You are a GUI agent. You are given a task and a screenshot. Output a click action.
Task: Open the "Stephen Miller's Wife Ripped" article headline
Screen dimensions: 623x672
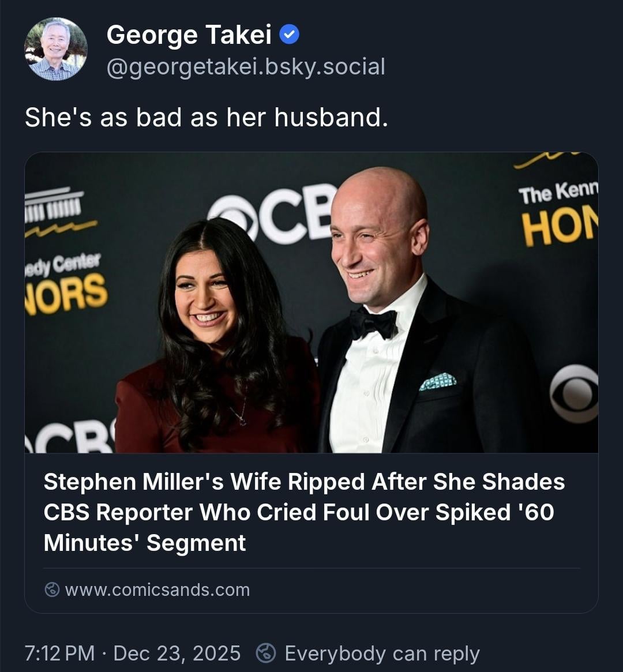[304, 512]
